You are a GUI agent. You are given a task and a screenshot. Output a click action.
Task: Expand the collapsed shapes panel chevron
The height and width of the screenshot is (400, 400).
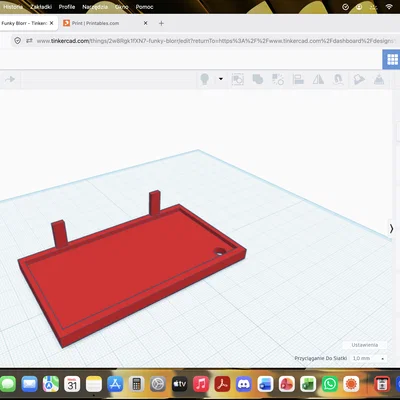[x=391, y=229]
